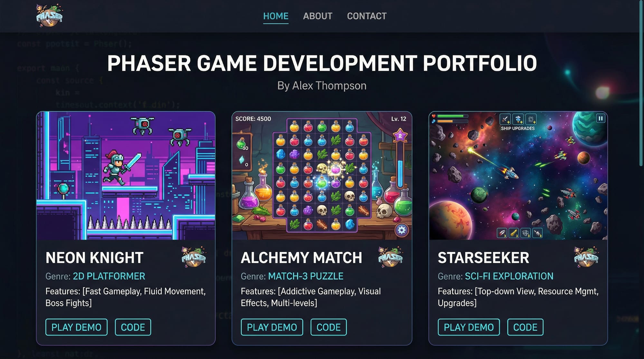
Task: Click the pause icon in Starseeker screenshot
Action: [x=600, y=118]
